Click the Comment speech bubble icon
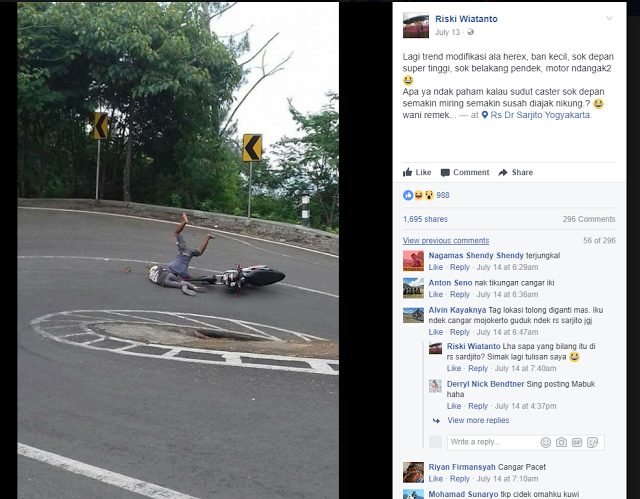This screenshot has width=640, height=499. point(445,173)
